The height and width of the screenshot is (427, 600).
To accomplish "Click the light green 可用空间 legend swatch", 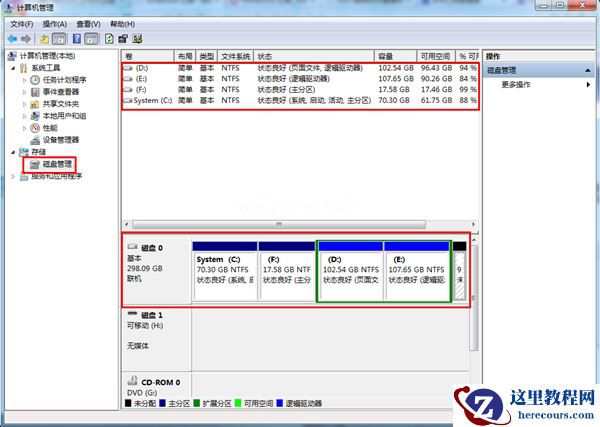I will click(x=238, y=403).
